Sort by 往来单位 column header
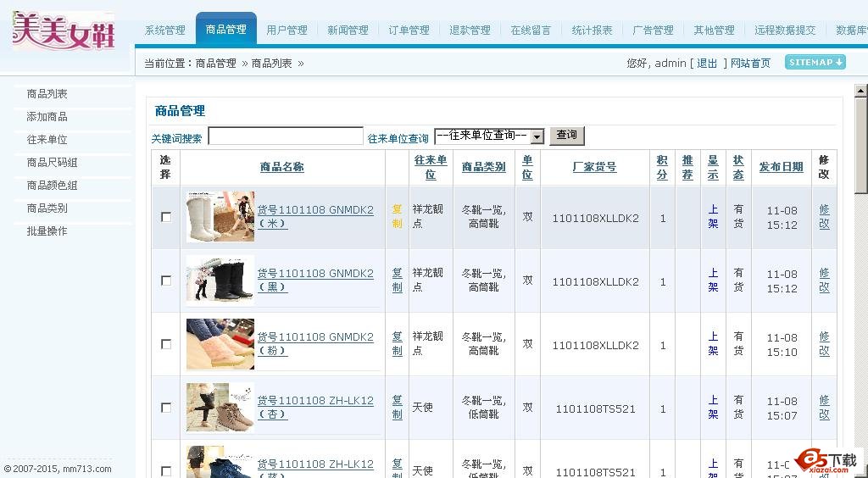Image resolution: width=868 pixels, height=478 pixels. coord(431,167)
